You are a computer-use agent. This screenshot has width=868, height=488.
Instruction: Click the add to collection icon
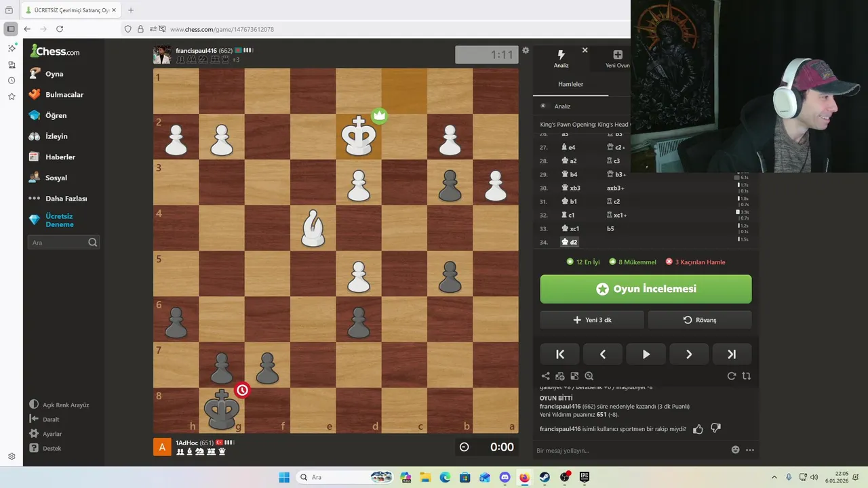click(x=560, y=376)
